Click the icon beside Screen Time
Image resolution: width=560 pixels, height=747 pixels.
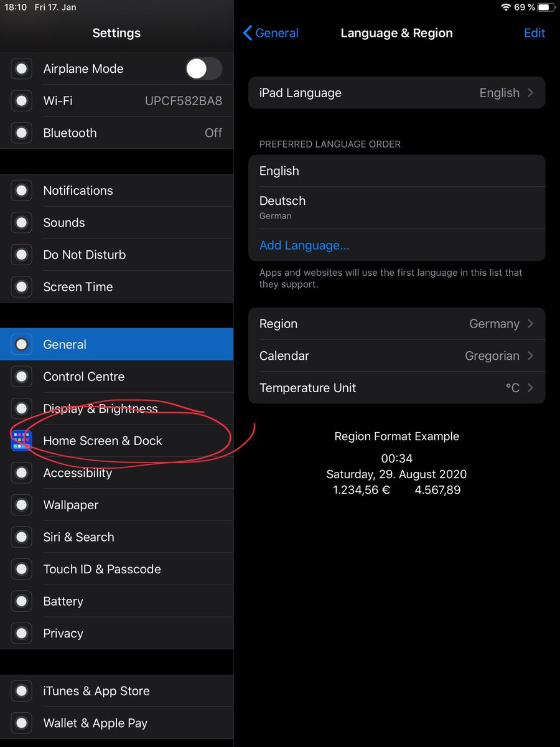tap(22, 287)
